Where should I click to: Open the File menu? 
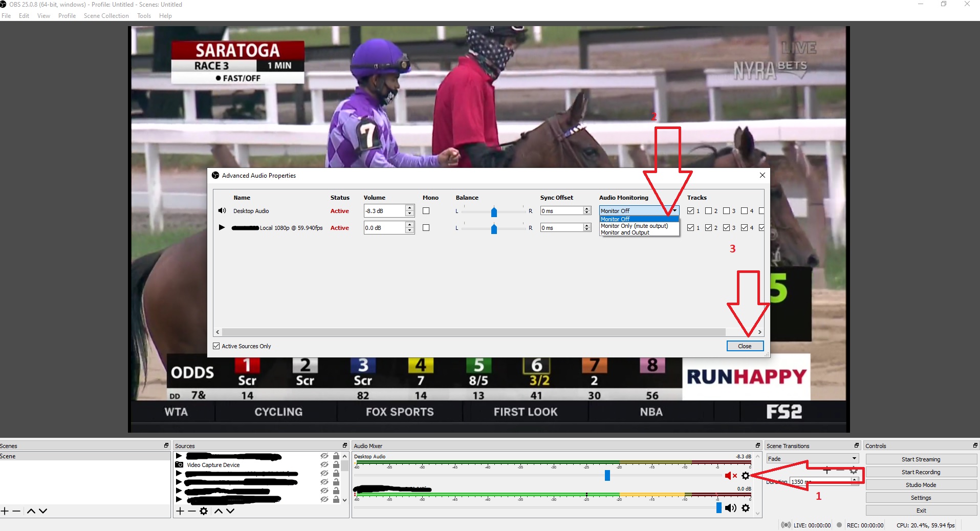click(6, 16)
